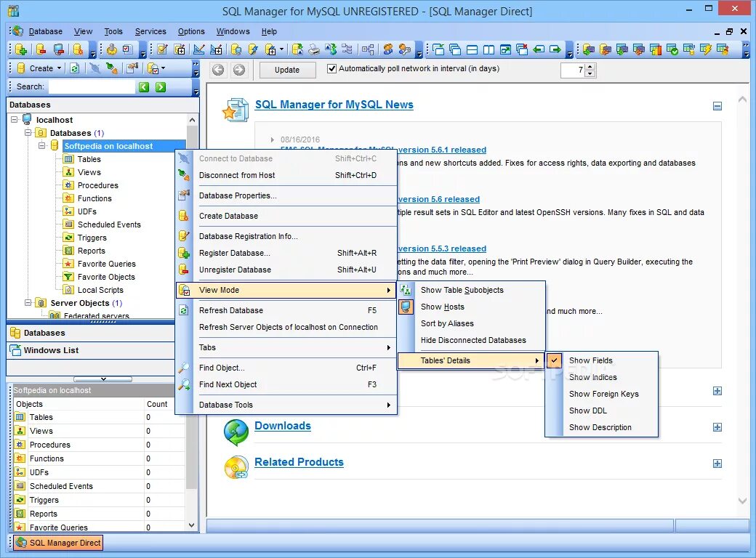Enable the Show Description option
Screen dimensions: 756x558
click(x=601, y=427)
